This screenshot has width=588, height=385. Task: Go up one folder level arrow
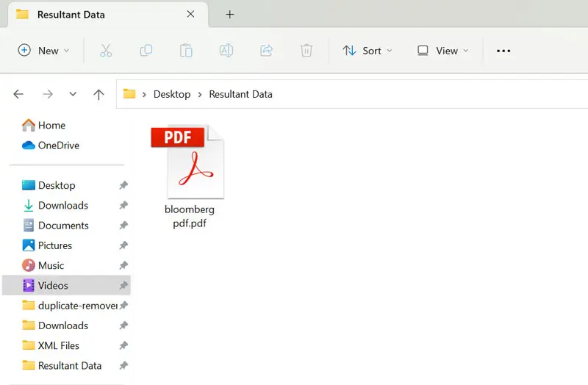click(98, 94)
